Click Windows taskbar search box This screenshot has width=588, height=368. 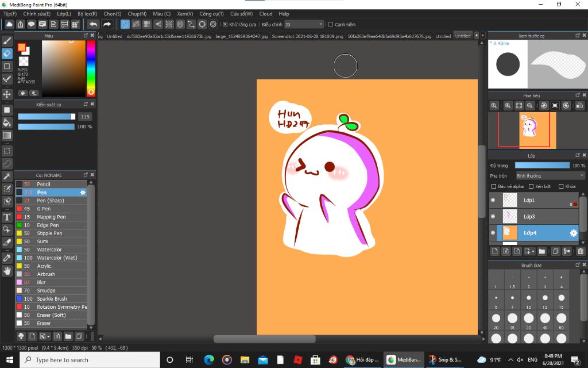pos(90,360)
